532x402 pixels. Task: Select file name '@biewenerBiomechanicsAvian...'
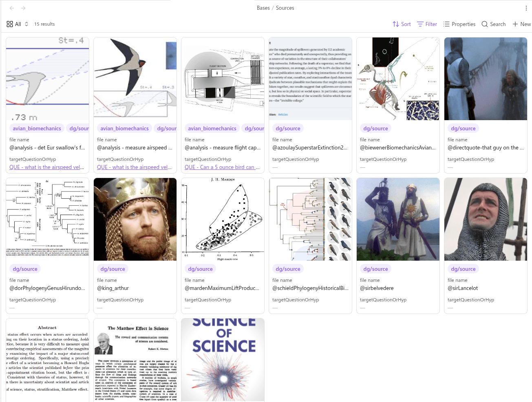pyautogui.click(x=398, y=148)
